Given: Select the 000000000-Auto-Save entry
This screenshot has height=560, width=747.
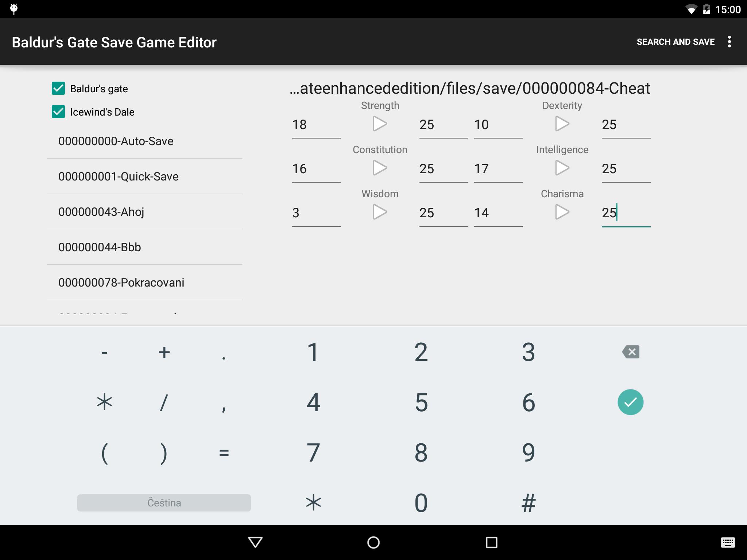Looking at the screenshot, I should (x=144, y=141).
